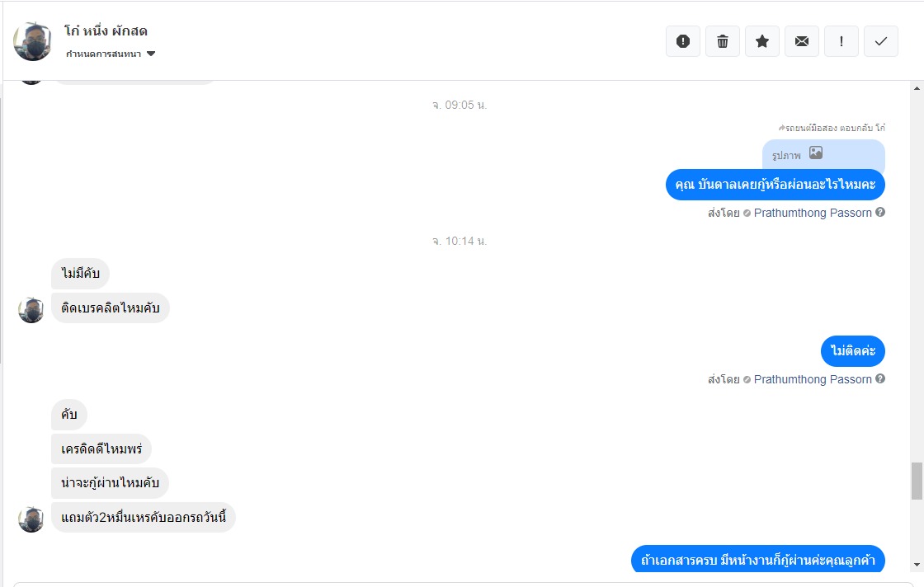This screenshot has height=587, width=924.
Task: Flag conversation with the exclamation mark icon
Action: [x=841, y=41]
